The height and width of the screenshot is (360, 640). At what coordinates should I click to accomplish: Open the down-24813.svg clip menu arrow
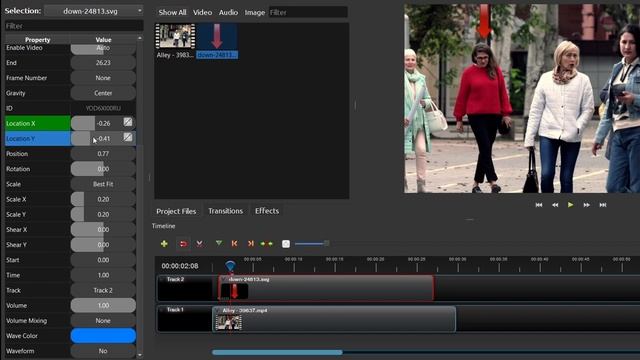224,280
